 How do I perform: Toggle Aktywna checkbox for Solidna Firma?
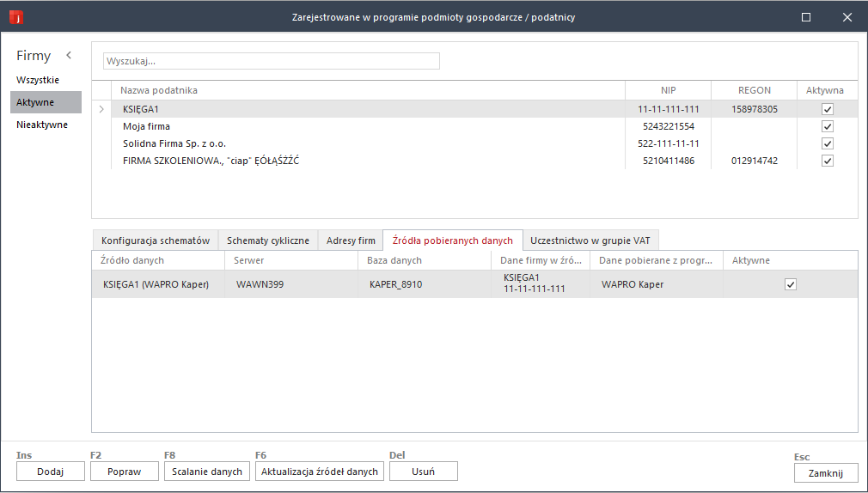(828, 143)
